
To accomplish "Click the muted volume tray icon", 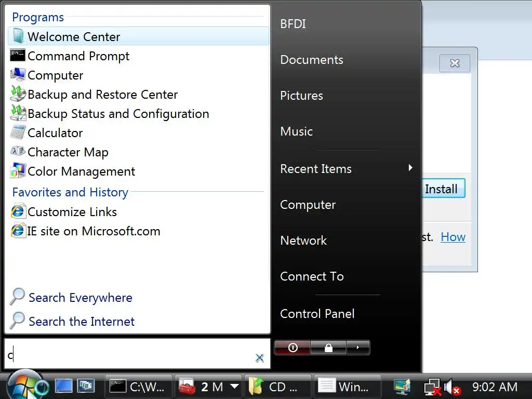I will click(x=452, y=387).
